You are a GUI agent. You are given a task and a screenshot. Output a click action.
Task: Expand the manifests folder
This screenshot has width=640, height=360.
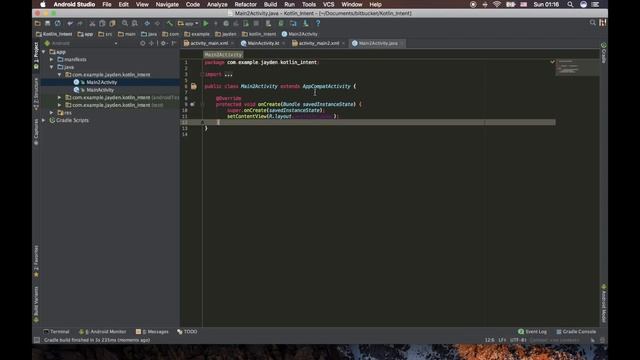pyautogui.click(x=51, y=60)
